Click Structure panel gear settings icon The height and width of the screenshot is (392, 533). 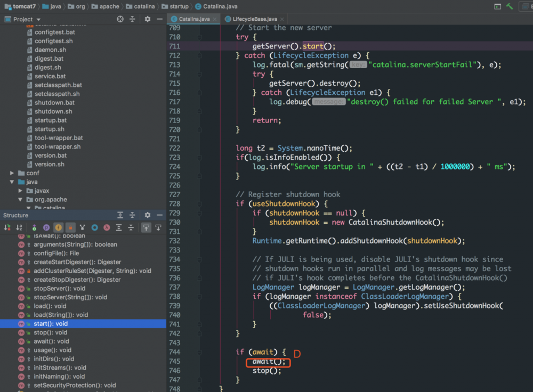[x=148, y=215]
